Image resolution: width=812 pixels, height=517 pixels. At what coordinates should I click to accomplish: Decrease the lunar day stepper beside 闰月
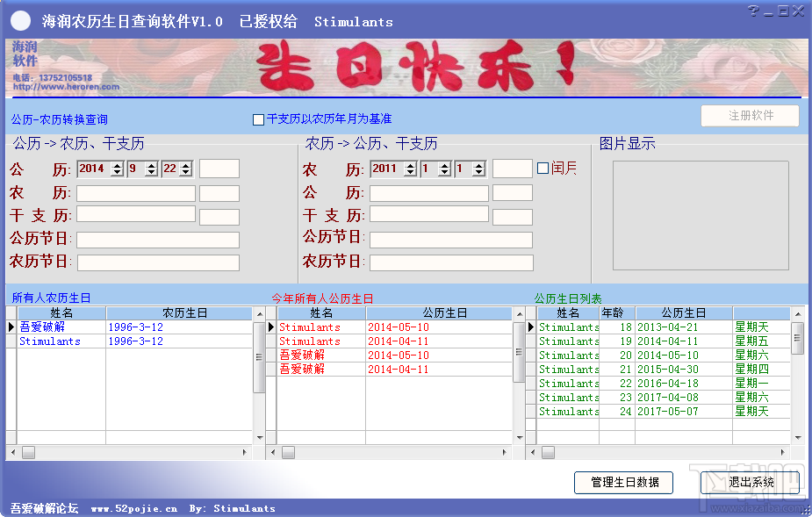(479, 173)
